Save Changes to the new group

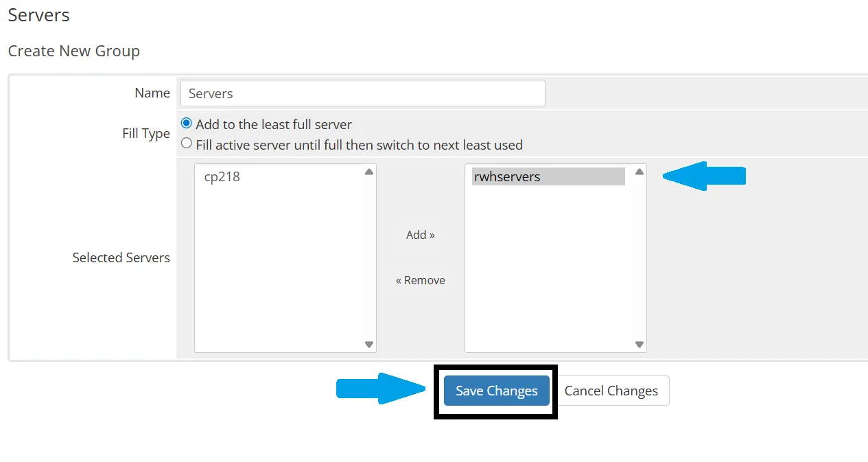(497, 391)
